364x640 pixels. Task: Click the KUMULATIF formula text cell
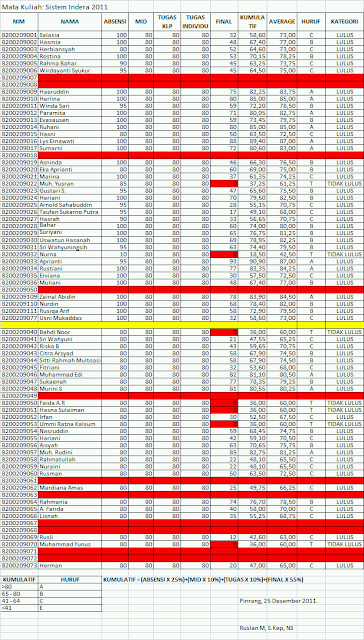coord(204,580)
